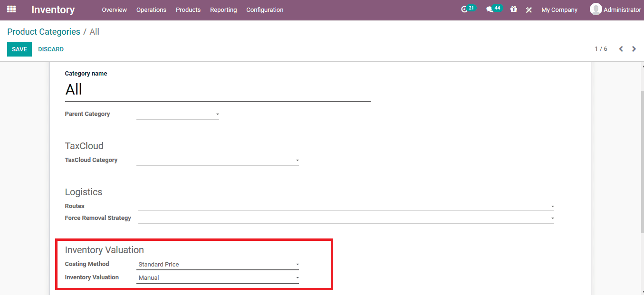
Task: Click the 'Category name' label
Action: (86, 74)
